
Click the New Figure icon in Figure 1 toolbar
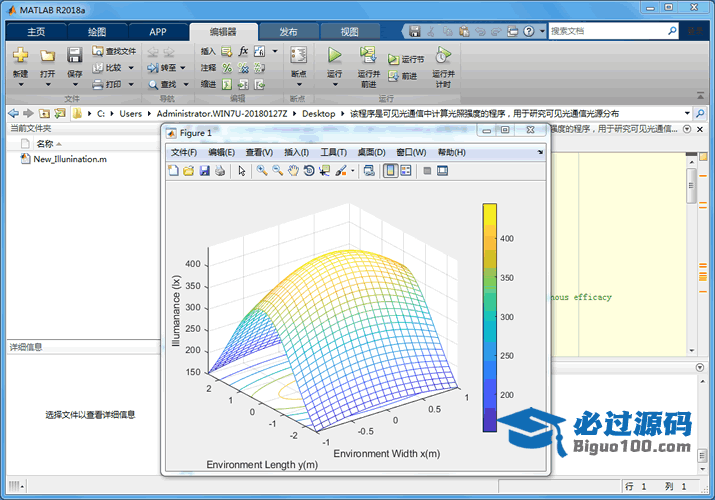click(x=173, y=171)
